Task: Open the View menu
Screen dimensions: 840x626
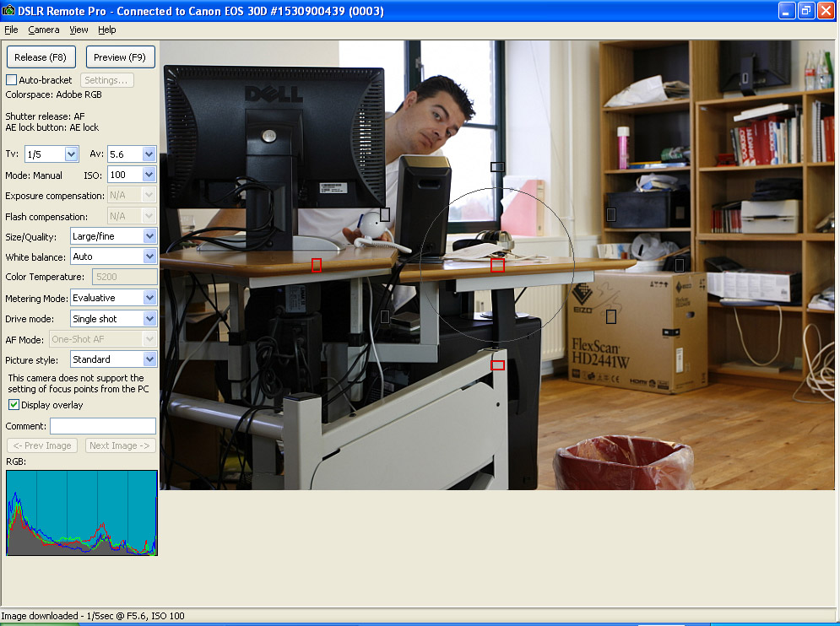Action: [79, 30]
